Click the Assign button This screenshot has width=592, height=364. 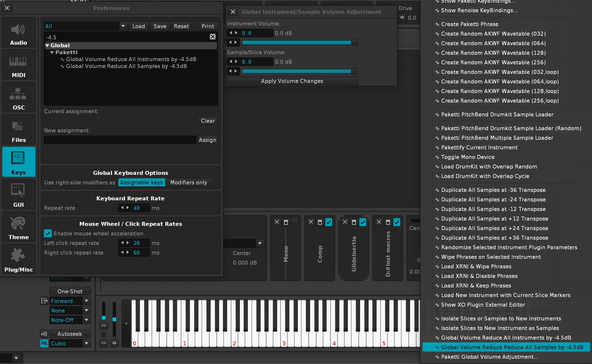pyautogui.click(x=208, y=140)
